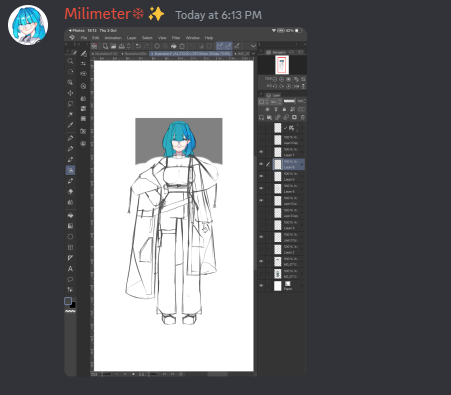Show hidden Layer 2 via eye box
The height and width of the screenshot is (395, 451).
click(261, 249)
